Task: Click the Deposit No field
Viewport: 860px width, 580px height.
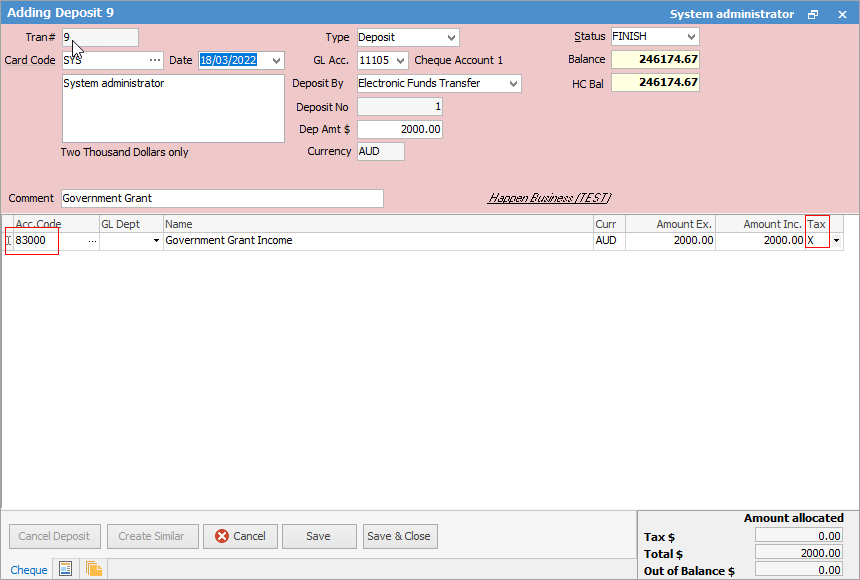Action: pos(400,106)
